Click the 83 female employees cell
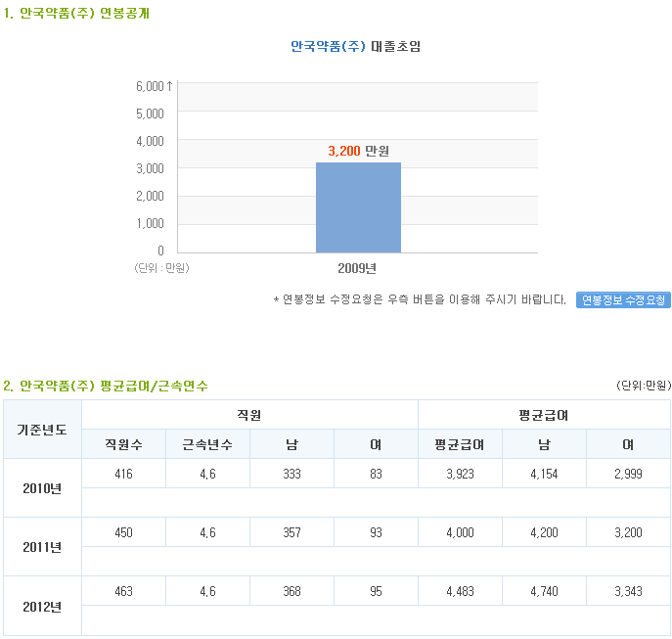 click(376, 474)
